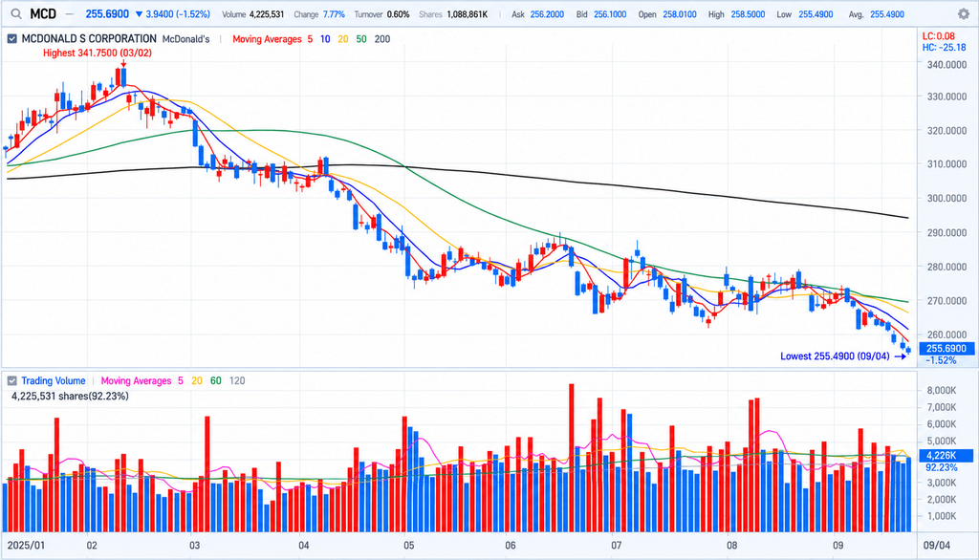Open chart settings gear icon
Image resolution: width=979 pixels, height=560 pixels.
click(x=964, y=13)
